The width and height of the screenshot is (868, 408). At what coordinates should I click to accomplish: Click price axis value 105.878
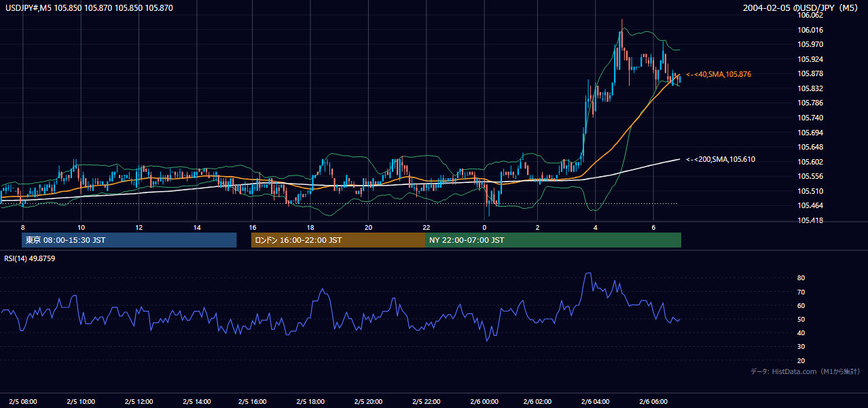(x=811, y=73)
